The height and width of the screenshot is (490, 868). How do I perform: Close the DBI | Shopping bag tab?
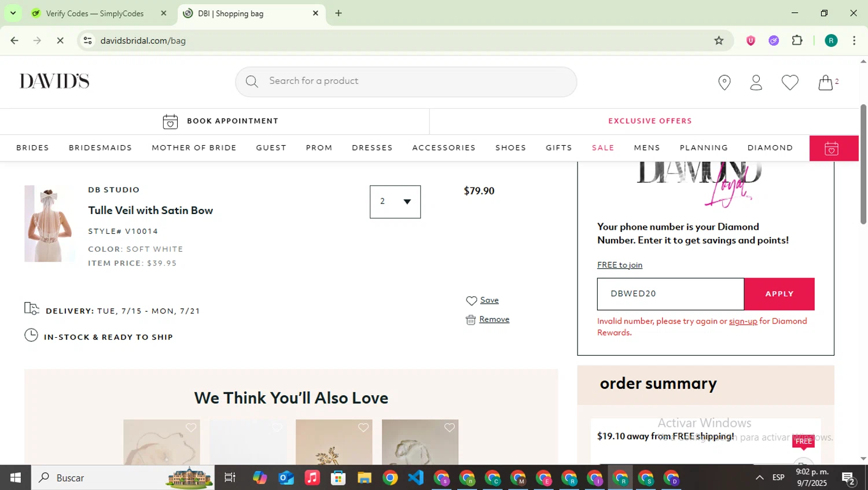[315, 13]
